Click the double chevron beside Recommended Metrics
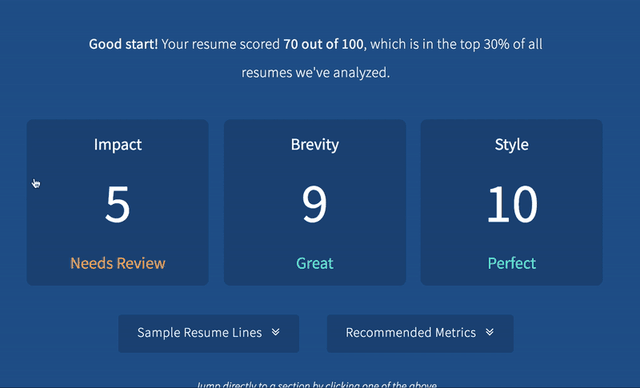640x388 pixels. point(490,332)
